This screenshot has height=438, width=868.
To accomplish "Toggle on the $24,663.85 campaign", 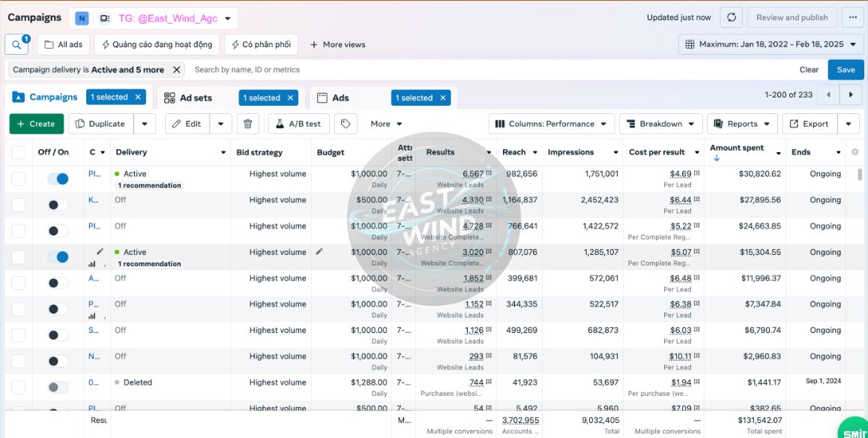I will 58,231.
